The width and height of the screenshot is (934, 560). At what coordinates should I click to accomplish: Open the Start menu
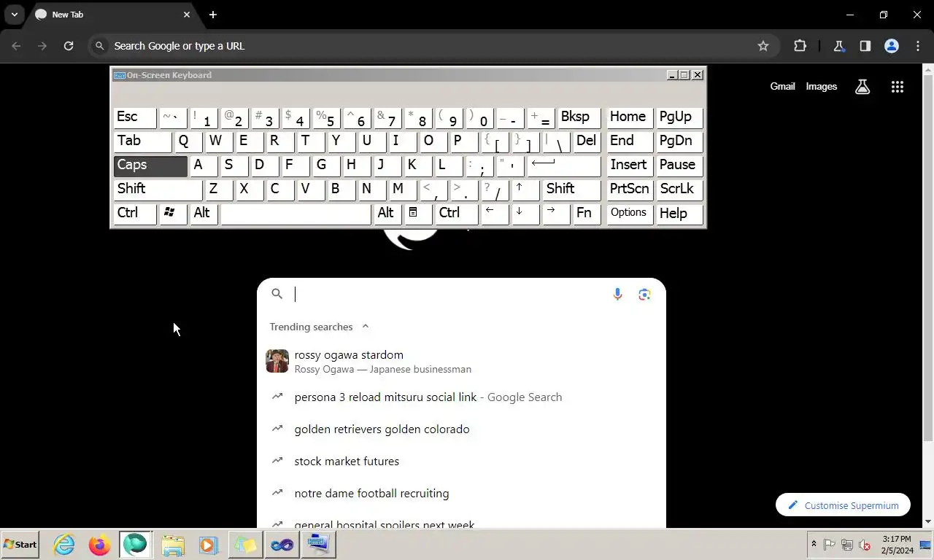(20, 545)
